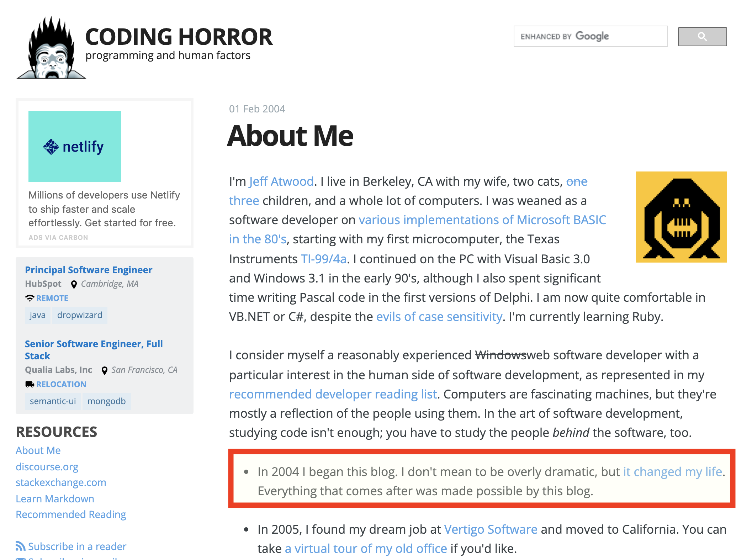Open the CODING HORROR title link
752x560 pixels.
pyautogui.click(x=179, y=37)
